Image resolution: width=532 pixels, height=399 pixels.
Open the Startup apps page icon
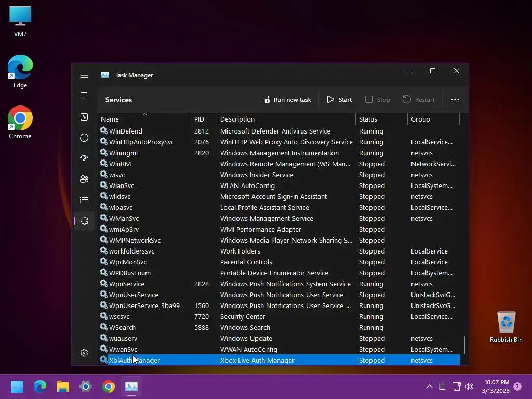pos(84,158)
